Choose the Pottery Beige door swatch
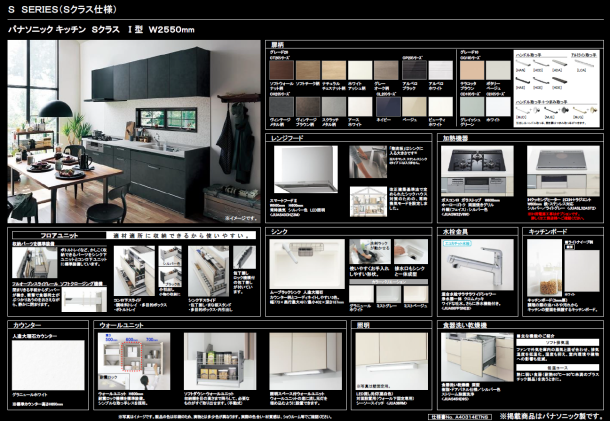Screen dimensions: 610x421 [498, 70]
